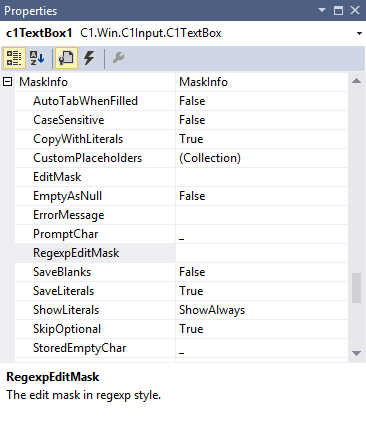366x425 pixels.
Task: Show Events with lightning bolt icon
Action: click(89, 58)
